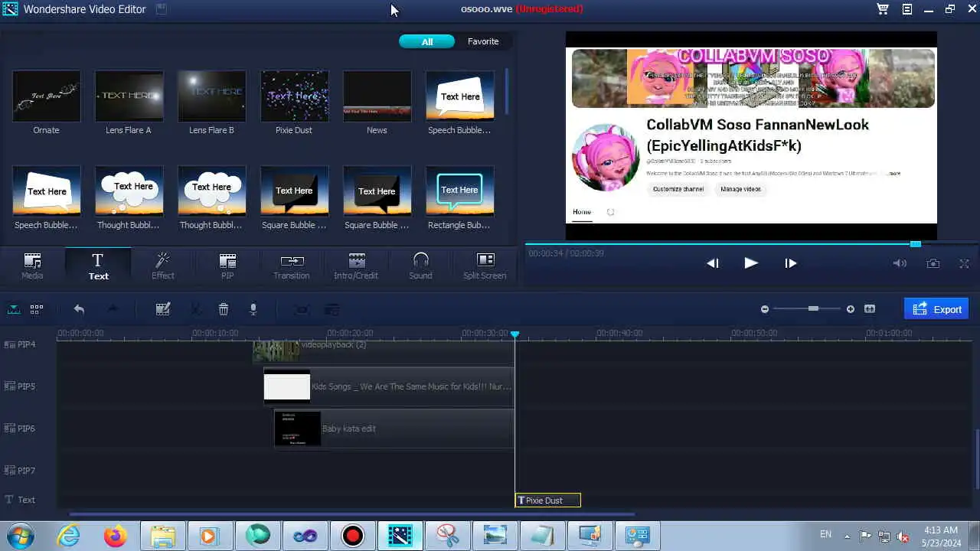
Task: Click the template list scrollbar
Action: click(507, 92)
